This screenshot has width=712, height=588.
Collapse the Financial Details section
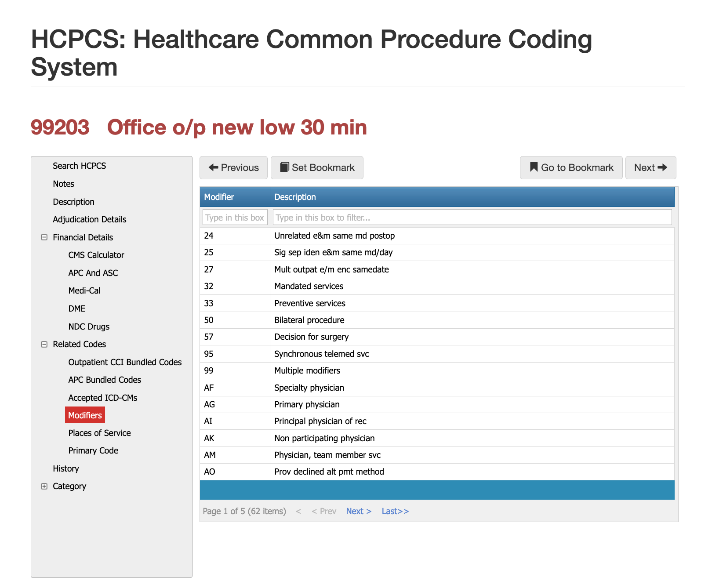click(44, 237)
